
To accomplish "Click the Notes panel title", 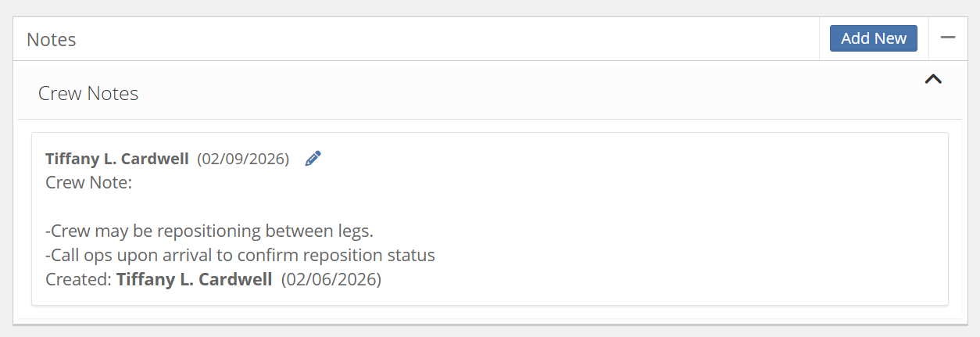I will (52, 39).
